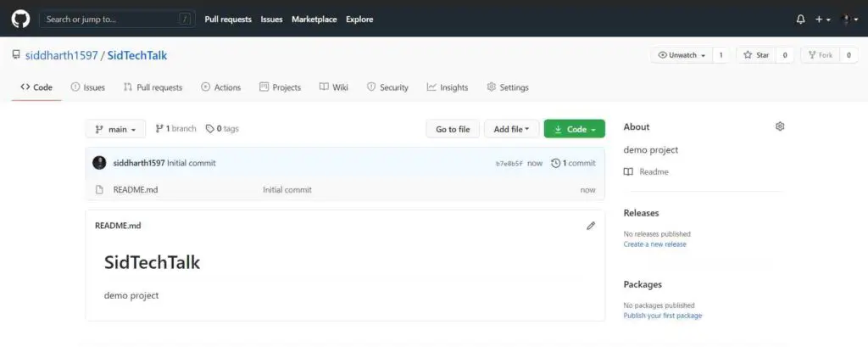The width and height of the screenshot is (868, 347).
Task: Open GitHub home via Octocat logo
Action: click(20, 19)
